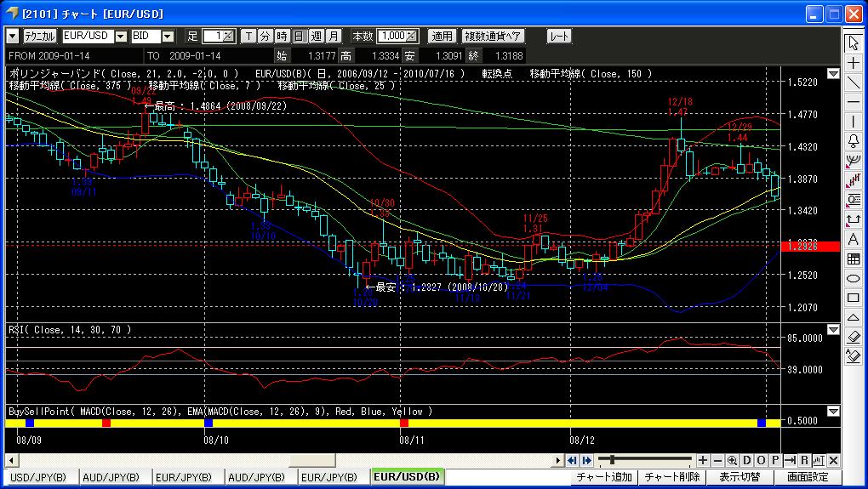Select the retracement levels tool
The image size is (868, 489).
[853, 200]
